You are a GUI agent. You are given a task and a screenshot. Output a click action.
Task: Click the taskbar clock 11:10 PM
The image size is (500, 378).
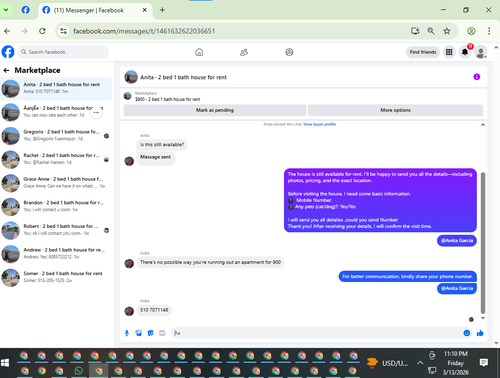click(456, 354)
